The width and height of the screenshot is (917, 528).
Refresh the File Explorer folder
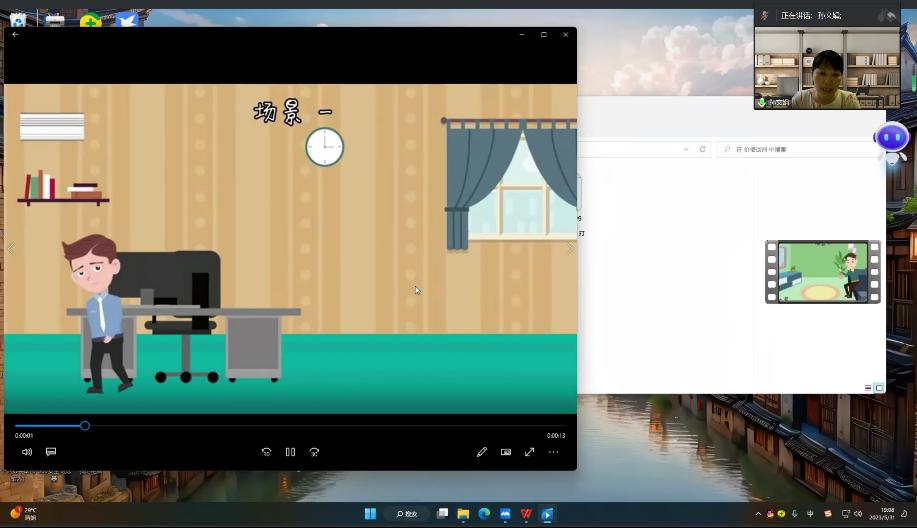[x=702, y=149]
